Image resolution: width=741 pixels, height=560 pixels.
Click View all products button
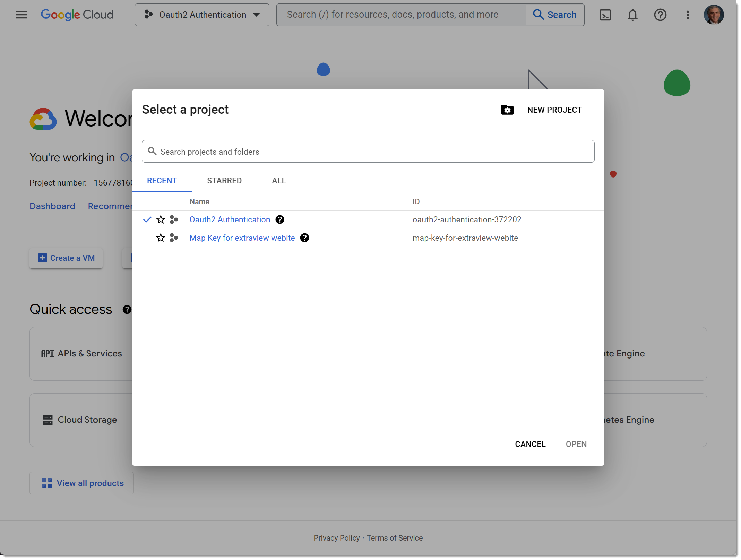point(82,483)
